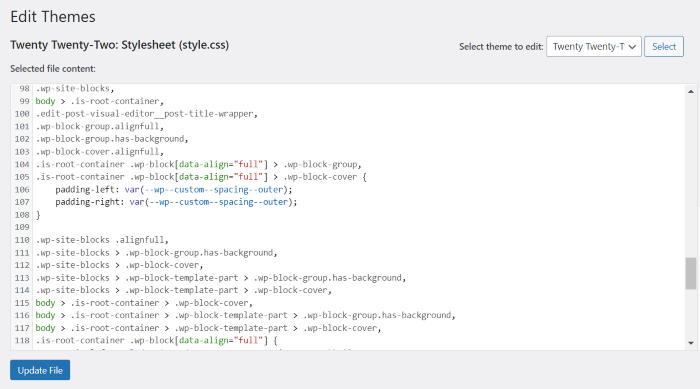Click line 107 padding-right declaration
Viewport: 700px width, 389px height.
click(176, 202)
